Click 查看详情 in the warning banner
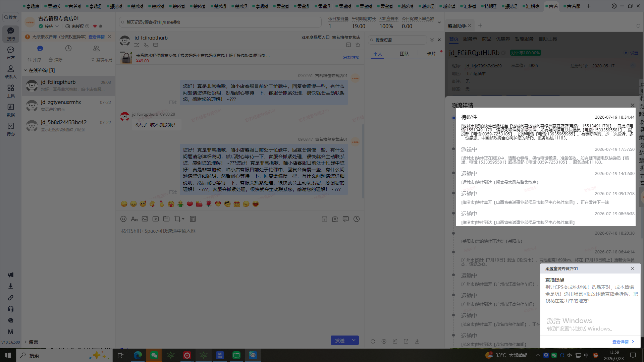Viewport: 644px width, 362px height. (x=97, y=37)
